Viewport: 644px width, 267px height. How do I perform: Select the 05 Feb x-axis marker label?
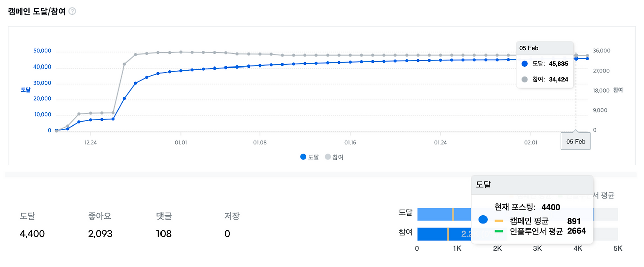pos(576,142)
